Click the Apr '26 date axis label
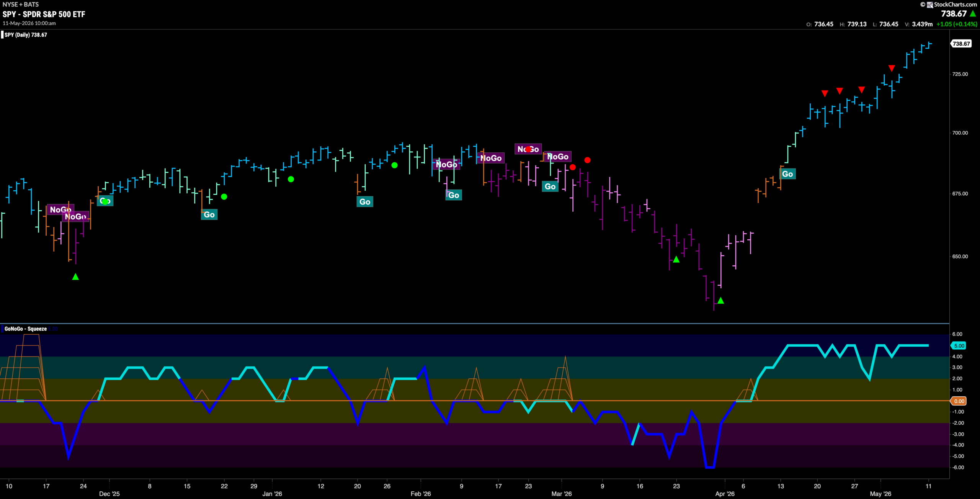The width and height of the screenshot is (980, 499). click(x=725, y=494)
